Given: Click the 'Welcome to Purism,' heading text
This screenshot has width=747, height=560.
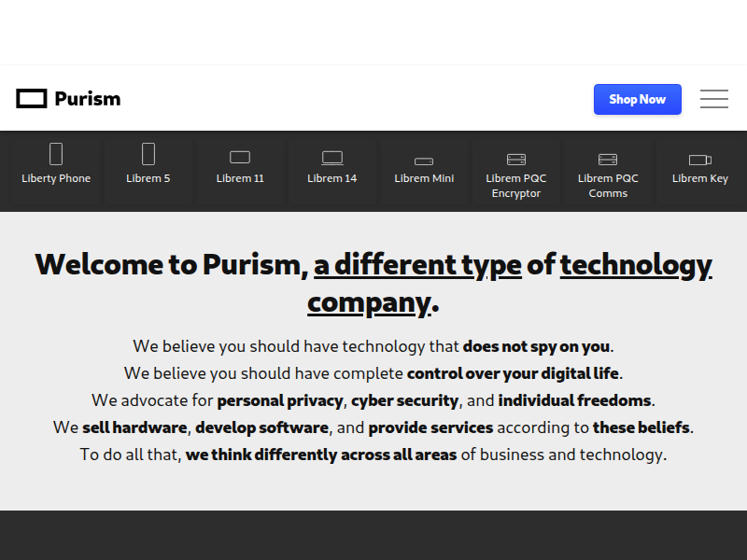Looking at the screenshot, I should pyautogui.click(x=172, y=264).
